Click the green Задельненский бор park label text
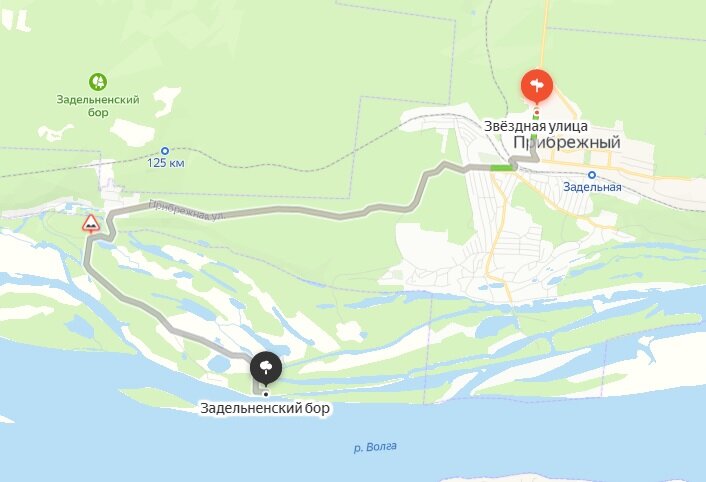This screenshot has width=706, height=482. (x=98, y=106)
